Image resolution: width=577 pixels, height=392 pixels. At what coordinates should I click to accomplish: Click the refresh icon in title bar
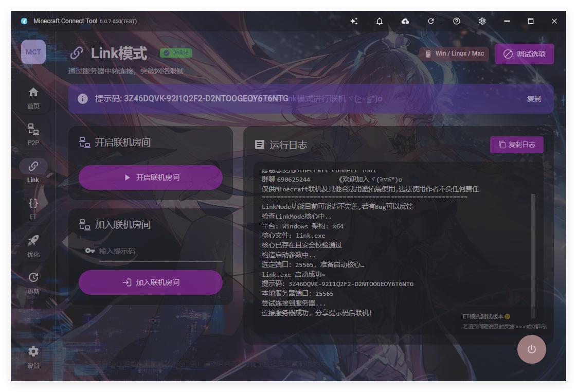tap(431, 21)
